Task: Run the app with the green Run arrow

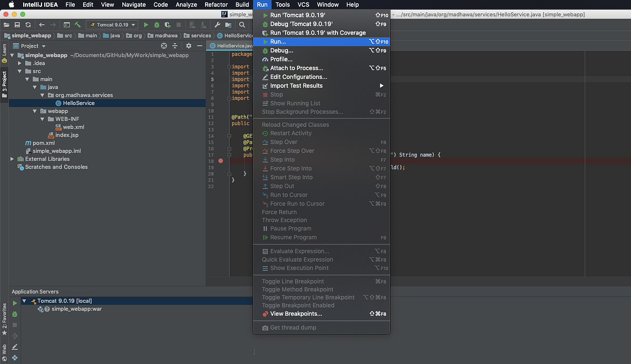Action: [x=146, y=24]
